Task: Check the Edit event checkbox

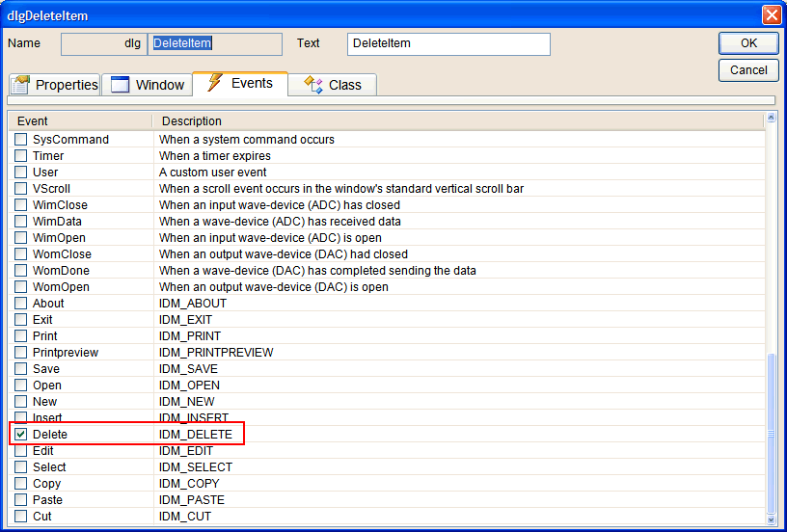Action: 20,451
